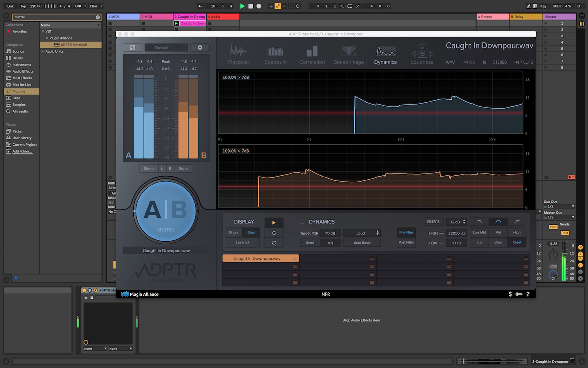This screenshot has height=368, width=588.
Task: Open the Playback waveform view
Action: tap(238, 55)
